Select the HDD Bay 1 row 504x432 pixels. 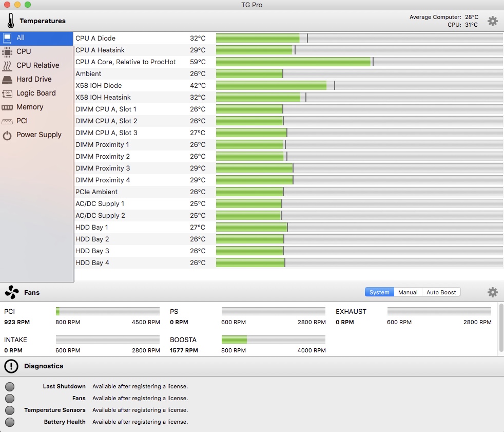click(288, 228)
